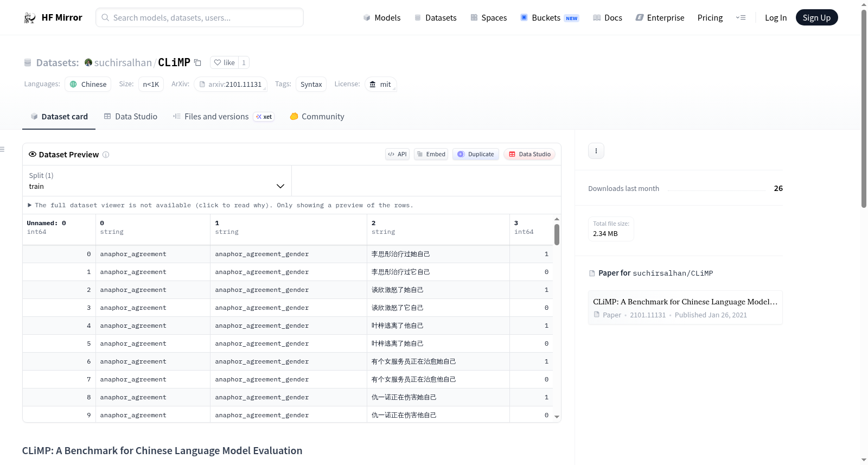Open the sidebar three-dot options menu
This screenshot has width=868, height=465.
[x=596, y=151]
